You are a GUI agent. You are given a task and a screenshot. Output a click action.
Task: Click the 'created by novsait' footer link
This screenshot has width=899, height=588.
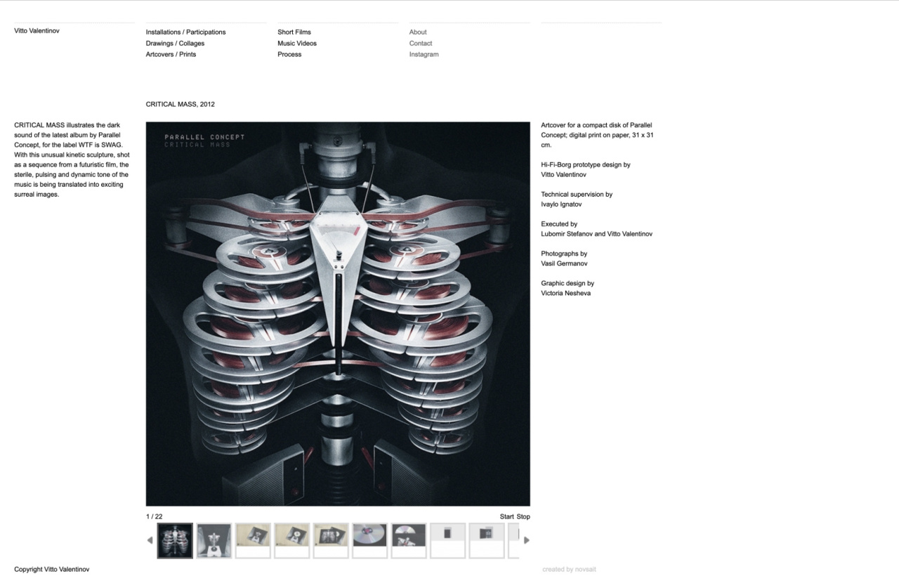(x=569, y=570)
